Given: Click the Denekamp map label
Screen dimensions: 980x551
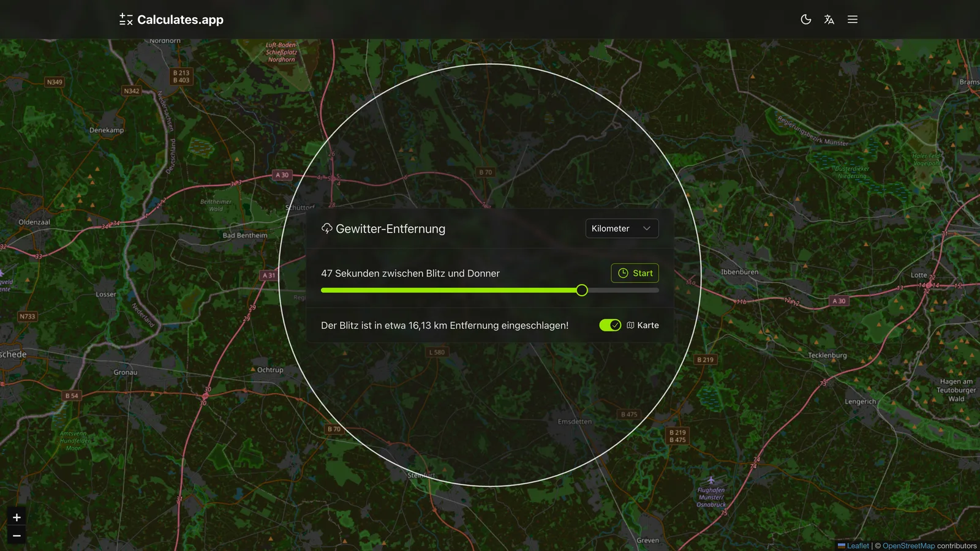Looking at the screenshot, I should point(107,130).
